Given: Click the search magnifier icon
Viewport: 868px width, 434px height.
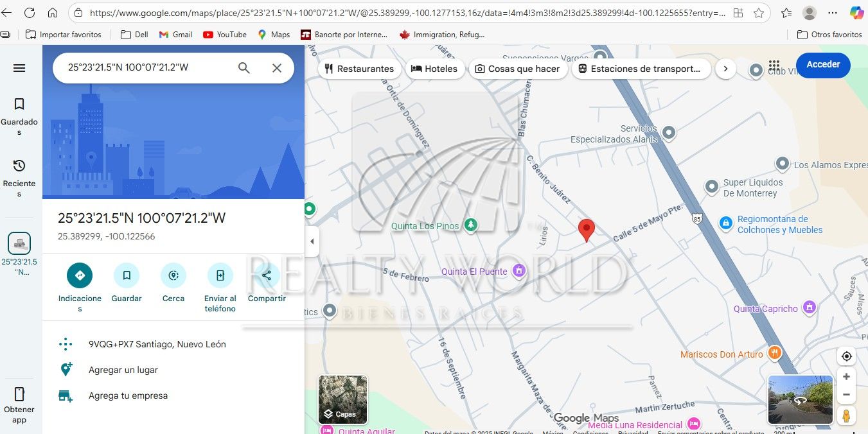Looking at the screenshot, I should click(x=244, y=67).
